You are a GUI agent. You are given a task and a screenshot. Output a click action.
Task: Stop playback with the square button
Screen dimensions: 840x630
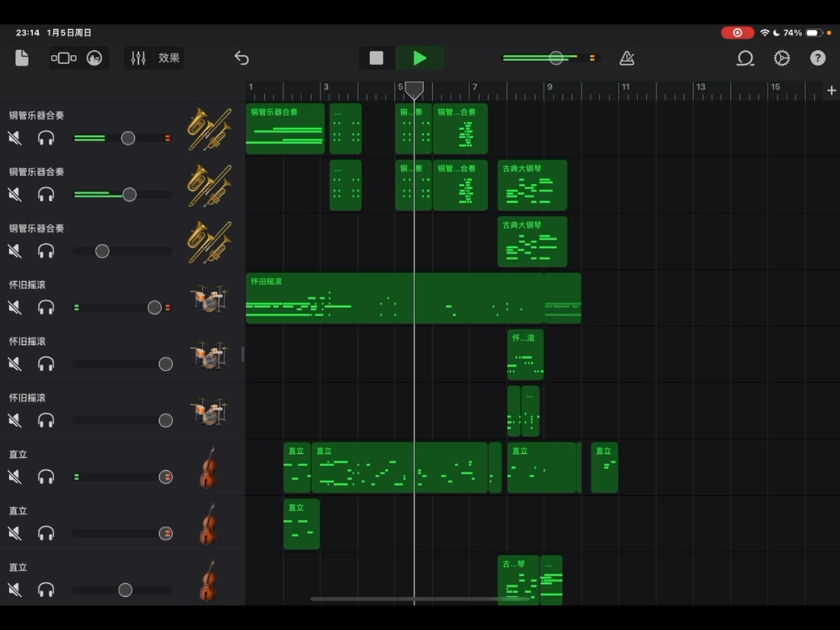pos(376,58)
